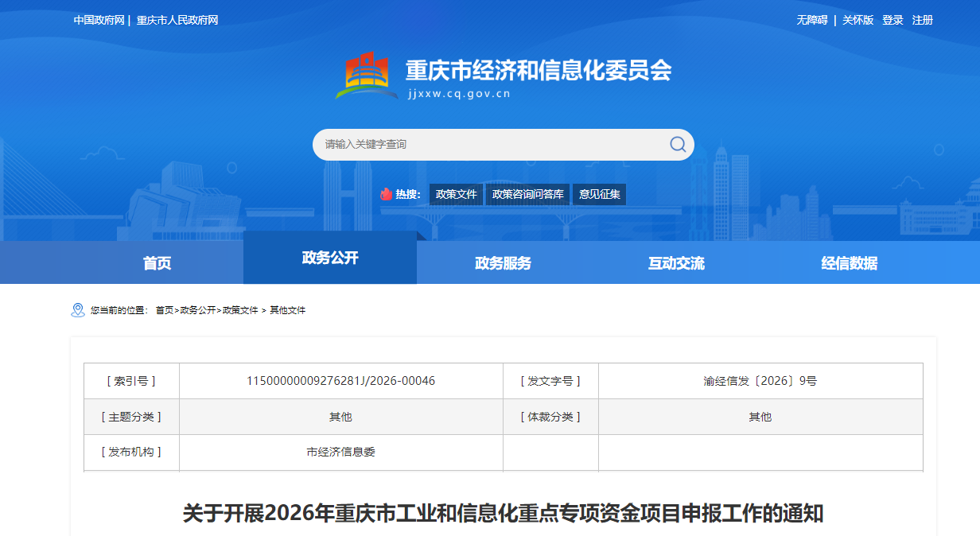Image resolution: width=980 pixels, height=536 pixels.
Task: Click the location pin icon in breadcrumb
Action: (77, 310)
